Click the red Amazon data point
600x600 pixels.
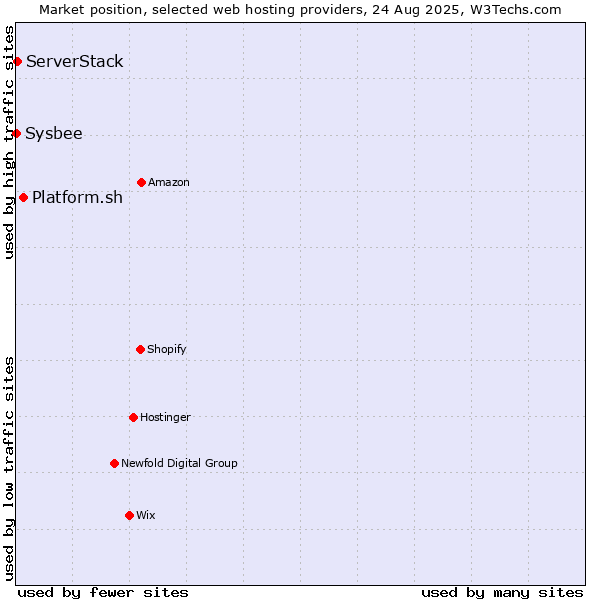(142, 183)
